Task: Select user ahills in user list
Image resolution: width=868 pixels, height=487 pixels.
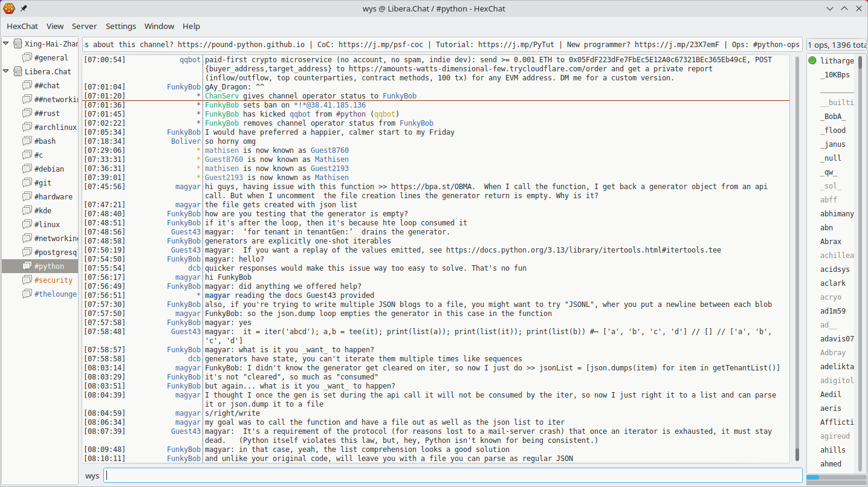Action: [x=832, y=450]
